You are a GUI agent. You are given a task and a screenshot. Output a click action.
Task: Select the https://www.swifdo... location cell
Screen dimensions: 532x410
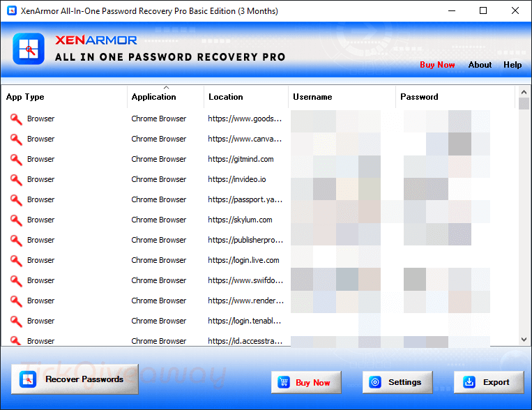245,280
